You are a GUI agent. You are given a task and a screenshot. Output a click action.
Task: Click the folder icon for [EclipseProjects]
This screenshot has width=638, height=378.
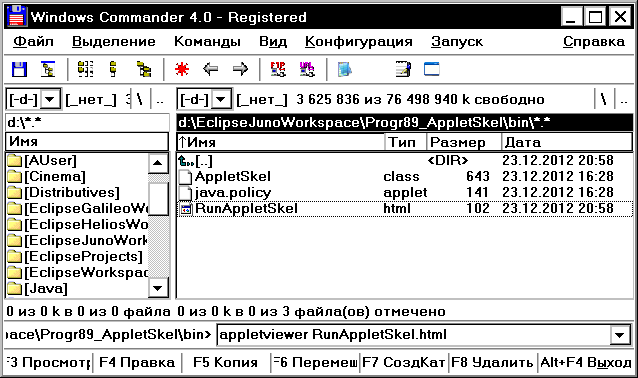15,257
